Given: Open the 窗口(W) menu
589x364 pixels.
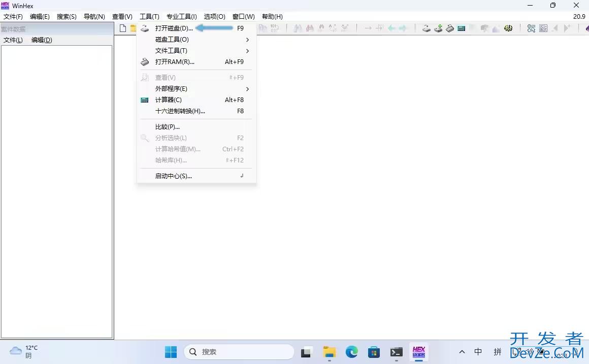Looking at the screenshot, I should [243, 17].
